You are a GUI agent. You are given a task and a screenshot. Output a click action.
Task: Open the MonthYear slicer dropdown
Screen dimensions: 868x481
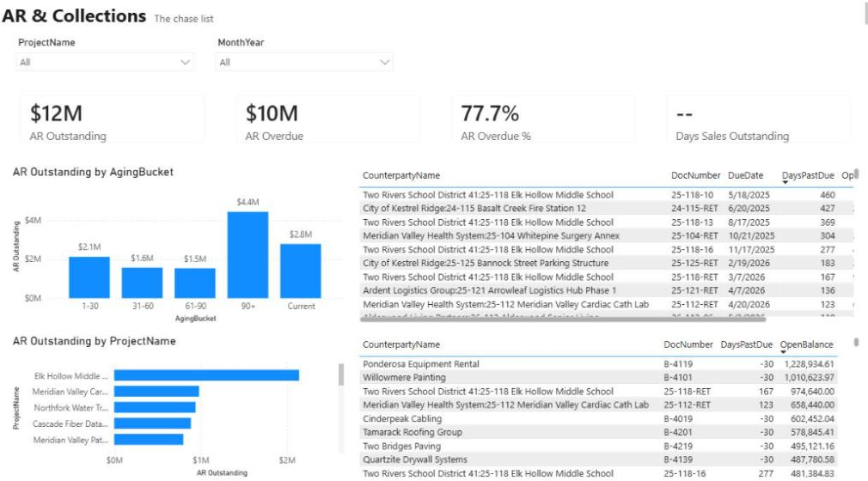[x=304, y=62]
